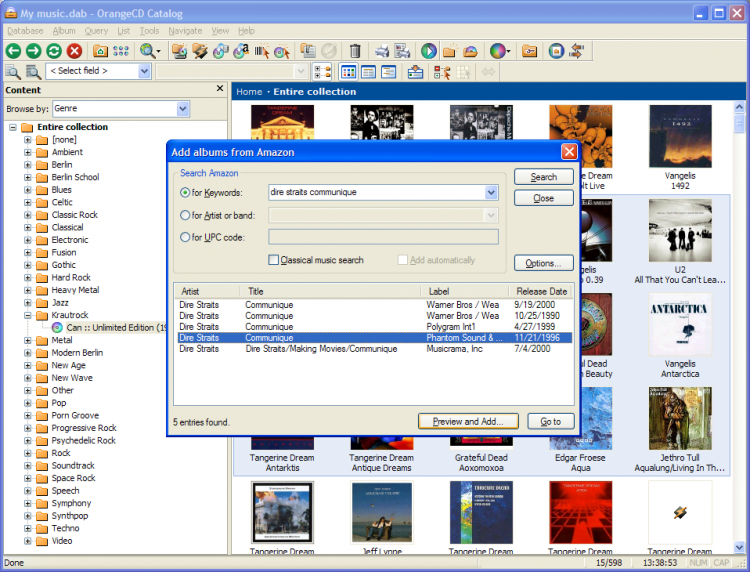
Task: Select the 'for Artist or band' radio button
Action: pos(185,215)
